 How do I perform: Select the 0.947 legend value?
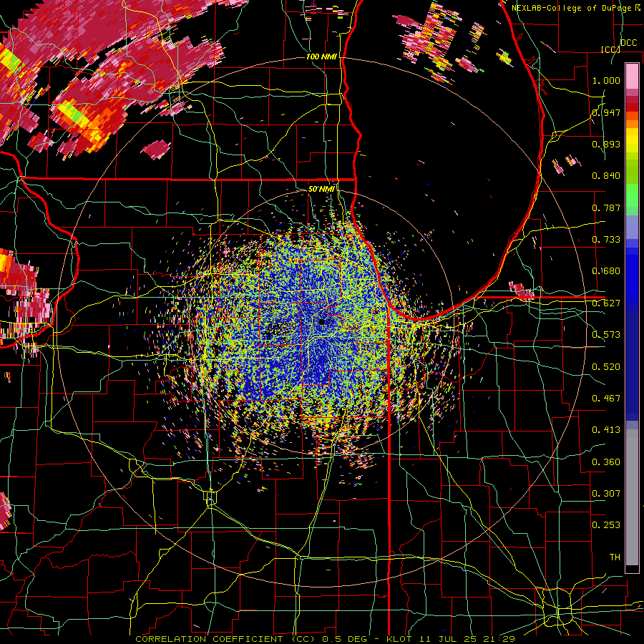click(x=606, y=112)
